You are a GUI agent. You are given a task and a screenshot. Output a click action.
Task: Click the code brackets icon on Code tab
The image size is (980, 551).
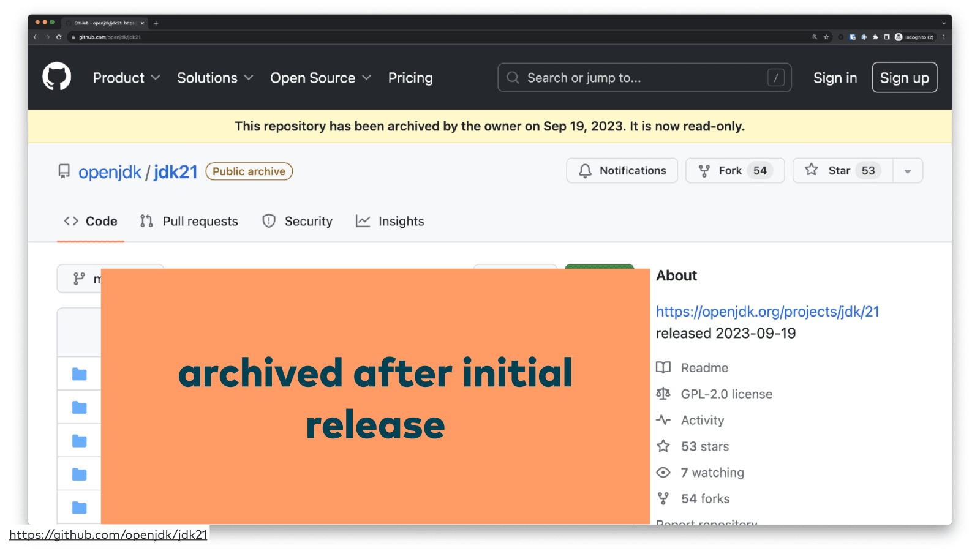pos(71,221)
